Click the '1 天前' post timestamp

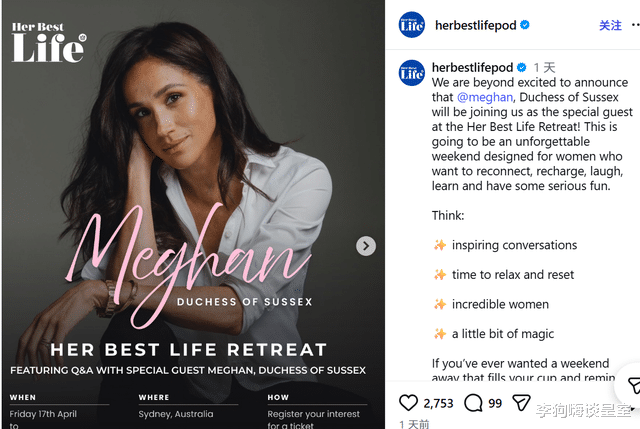pyautogui.click(x=414, y=424)
